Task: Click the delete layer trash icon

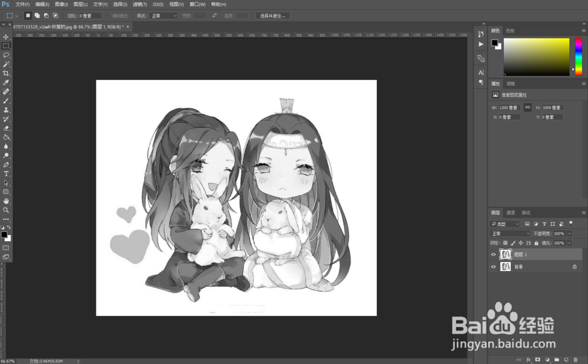Action: tap(575, 360)
